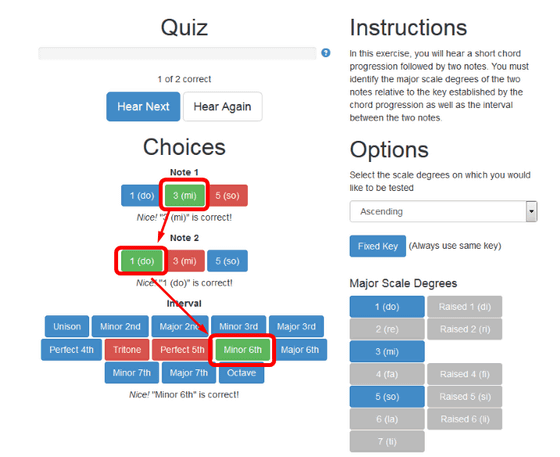Viewport: 560px width, 457px height.
Task: Toggle the 2 (re) scale degree
Action: pos(387,329)
